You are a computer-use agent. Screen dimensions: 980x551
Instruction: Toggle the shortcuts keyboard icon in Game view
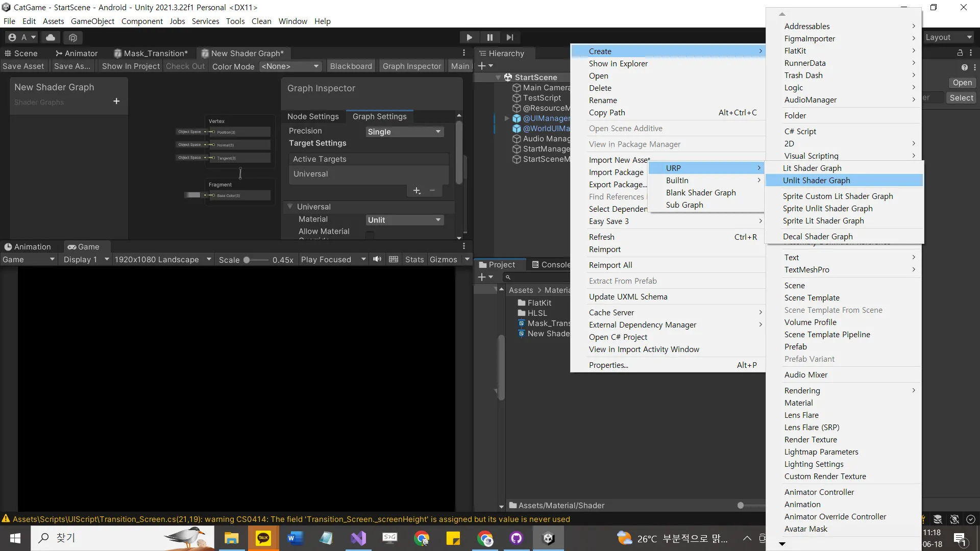393,259
